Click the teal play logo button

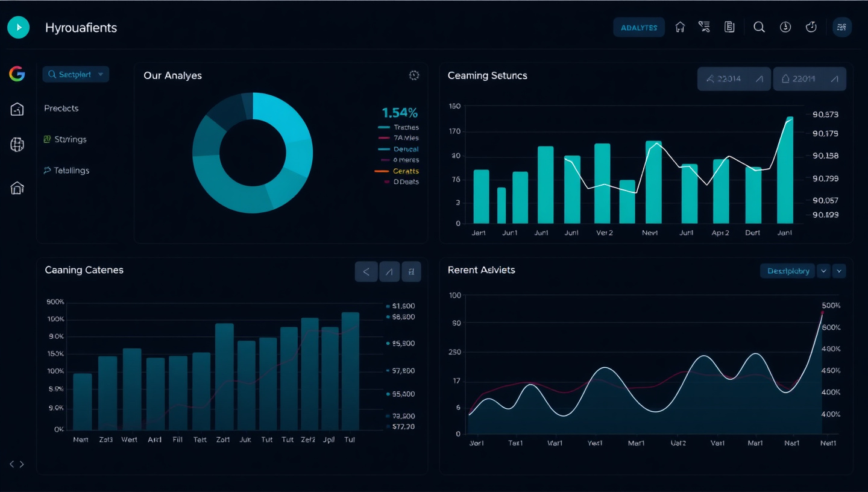(19, 27)
